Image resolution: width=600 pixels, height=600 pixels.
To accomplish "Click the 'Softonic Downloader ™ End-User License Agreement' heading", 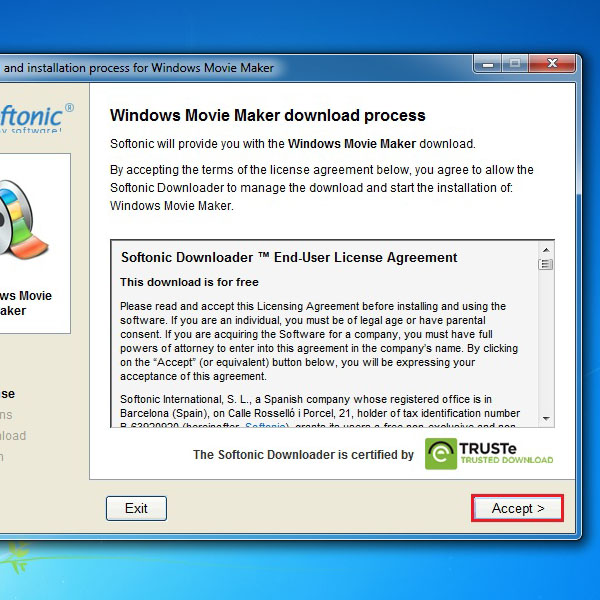I will [x=289, y=258].
